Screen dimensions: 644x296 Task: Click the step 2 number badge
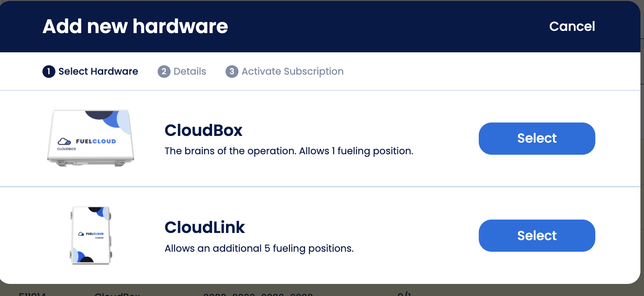pyautogui.click(x=164, y=72)
